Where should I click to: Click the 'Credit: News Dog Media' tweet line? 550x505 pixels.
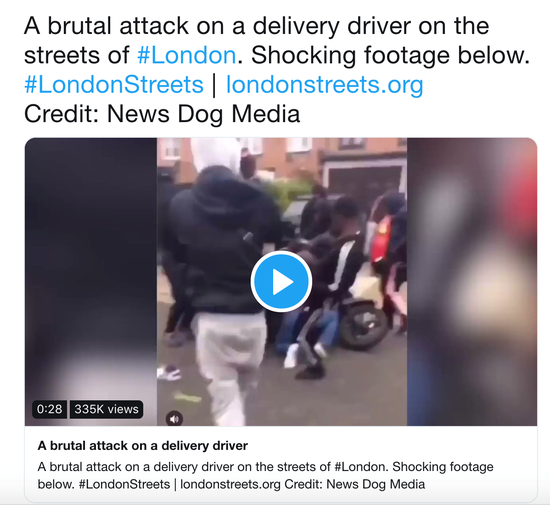coord(162,114)
